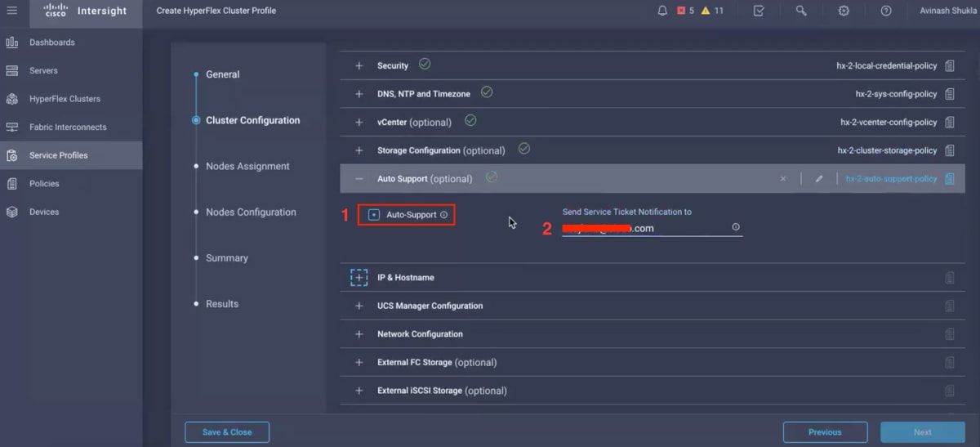Click hx-2-vcenter-config-policy name
980x447 pixels.
click(x=889, y=123)
